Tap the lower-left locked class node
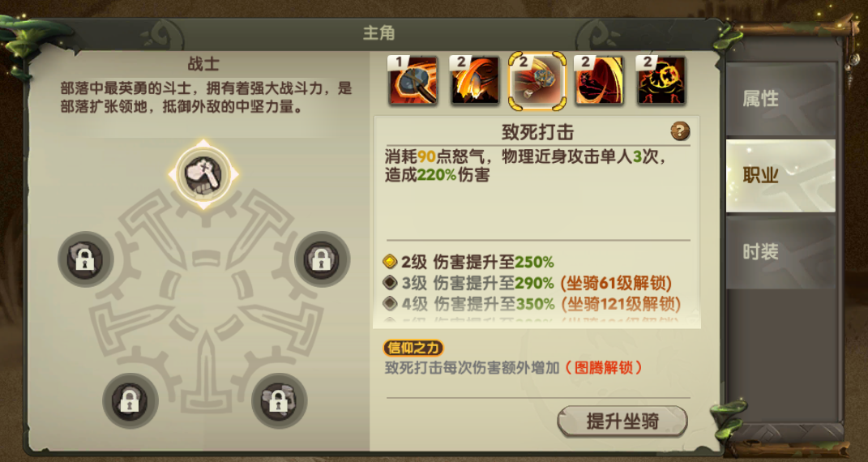 tap(130, 400)
